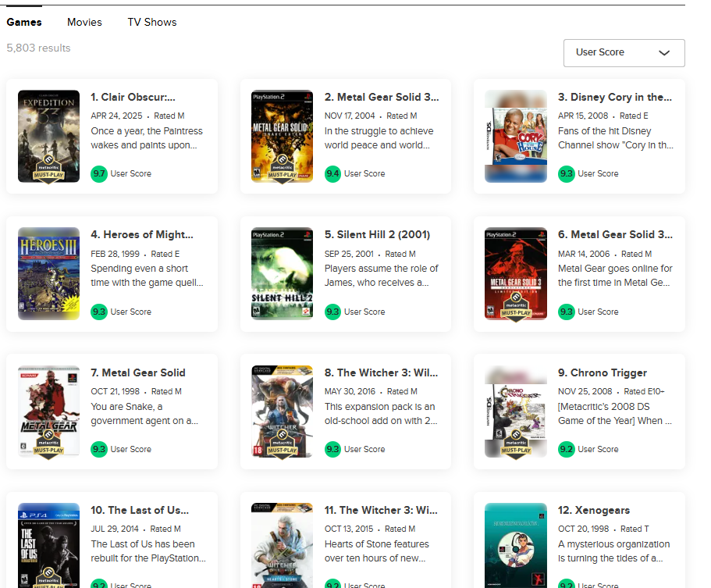Open the Clair Obscur game title link
The image size is (711, 588).
(x=133, y=97)
